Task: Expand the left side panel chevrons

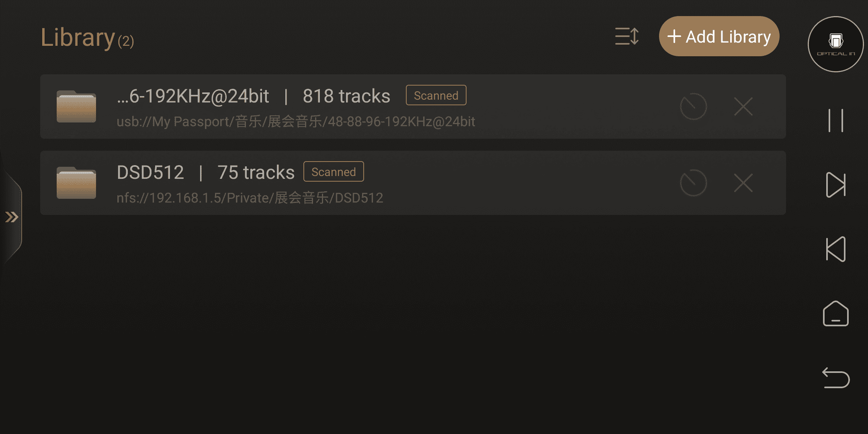Action: (12, 217)
